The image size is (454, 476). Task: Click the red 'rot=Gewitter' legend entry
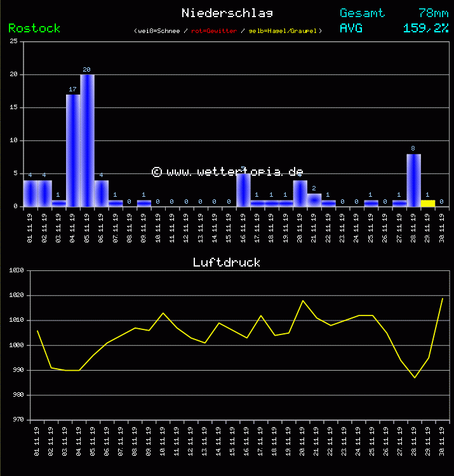tap(214, 30)
